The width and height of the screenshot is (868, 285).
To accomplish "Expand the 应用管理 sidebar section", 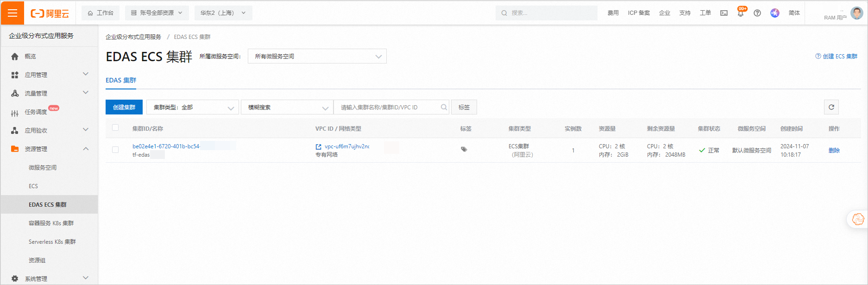I will click(85, 74).
